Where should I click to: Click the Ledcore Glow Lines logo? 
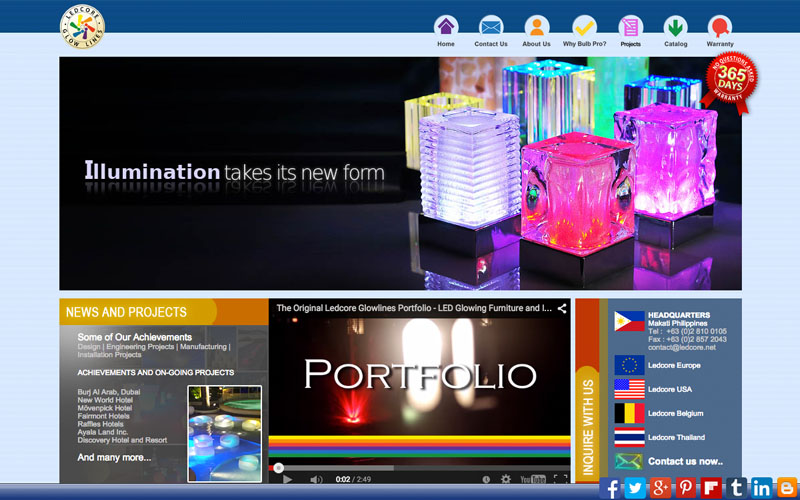[x=82, y=26]
